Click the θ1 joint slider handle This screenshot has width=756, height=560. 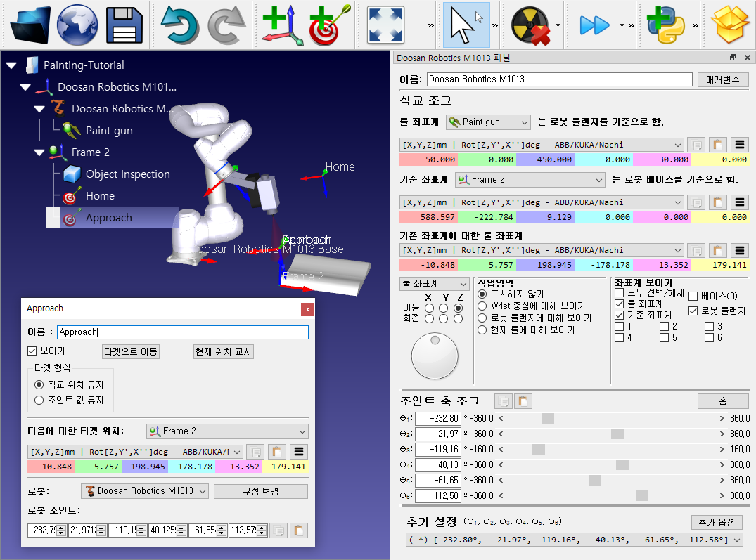point(547,419)
